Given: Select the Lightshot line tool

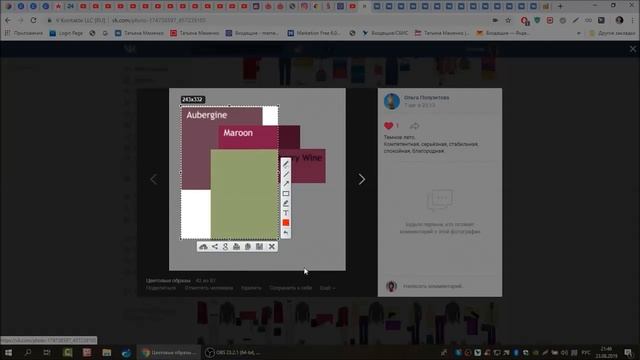Looking at the screenshot, I should click(x=286, y=174).
